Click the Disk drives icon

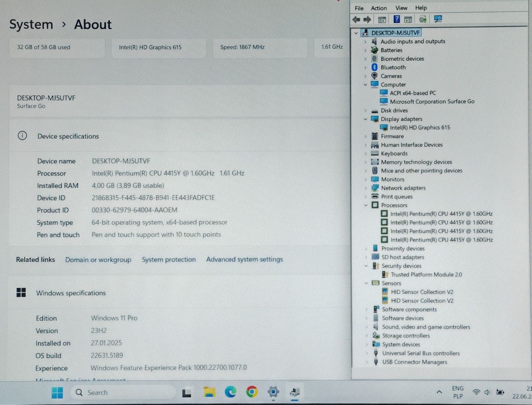pyautogui.click(x=374, y=111)
